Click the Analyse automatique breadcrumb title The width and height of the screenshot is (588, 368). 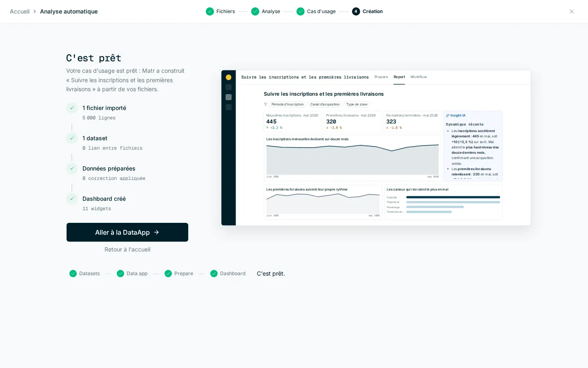69,11
